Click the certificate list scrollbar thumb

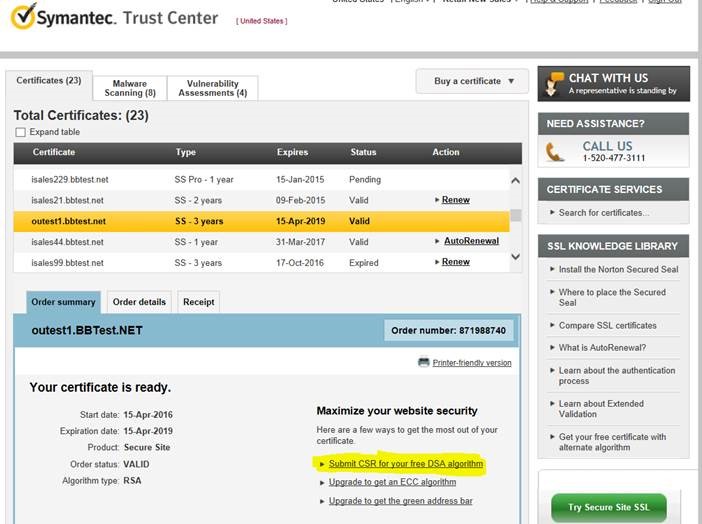[516, 215]
